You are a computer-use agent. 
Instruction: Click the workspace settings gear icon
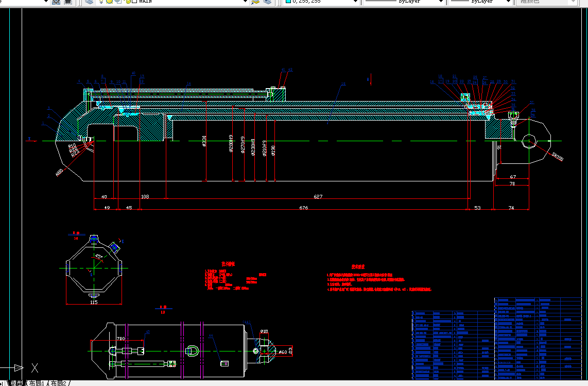click(x=56, y=2)
